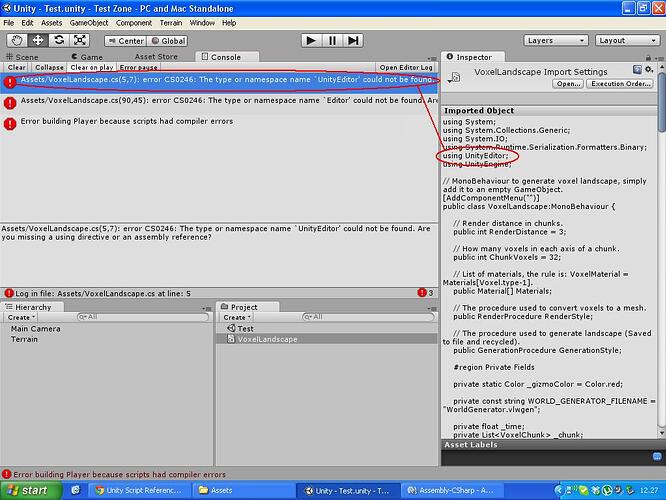Focus the Project search field
Screen dimensions: 666x500
point(368,317)
